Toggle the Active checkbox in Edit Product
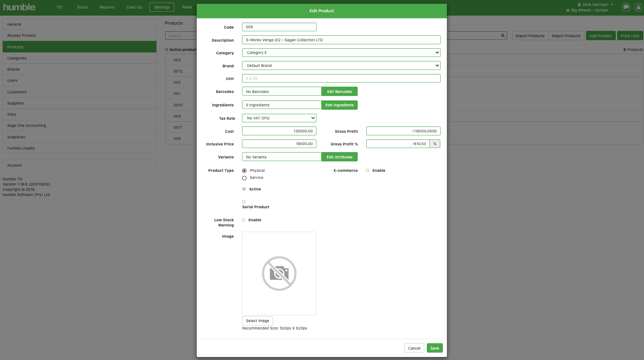 point(244,189)
